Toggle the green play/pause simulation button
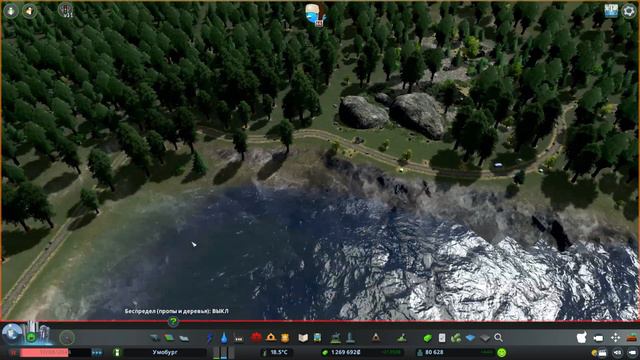 point(31,338)
